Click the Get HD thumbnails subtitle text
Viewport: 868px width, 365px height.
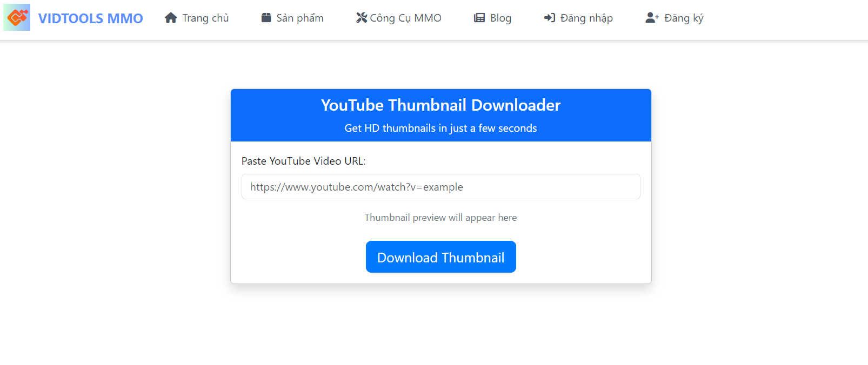tap(441, 128)
